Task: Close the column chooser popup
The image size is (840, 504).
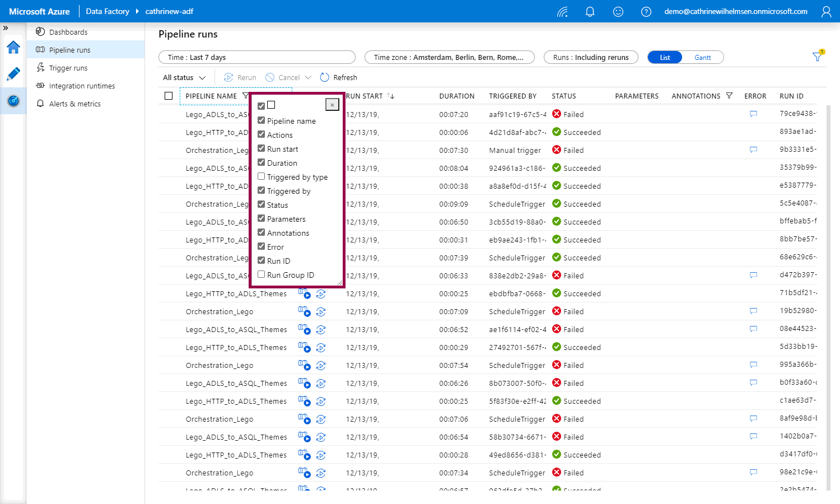Action: tap(332, 105)
